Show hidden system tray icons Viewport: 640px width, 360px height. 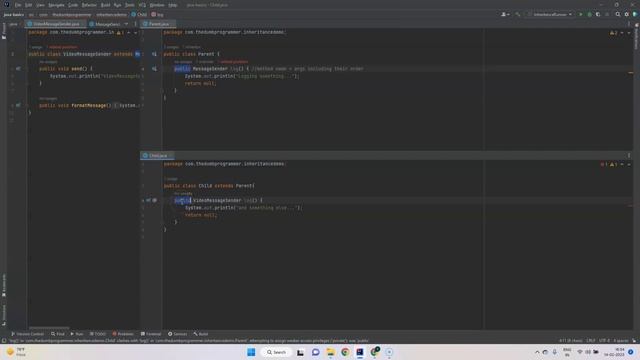[x=537, y=352]
